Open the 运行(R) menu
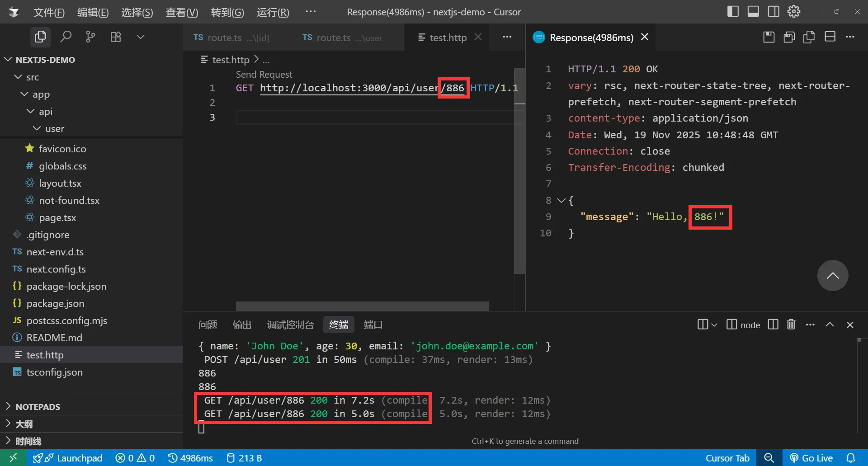Image resolution: width=868 pixels, height=466 pixels. pyautogui.click(x=273, y=12)
